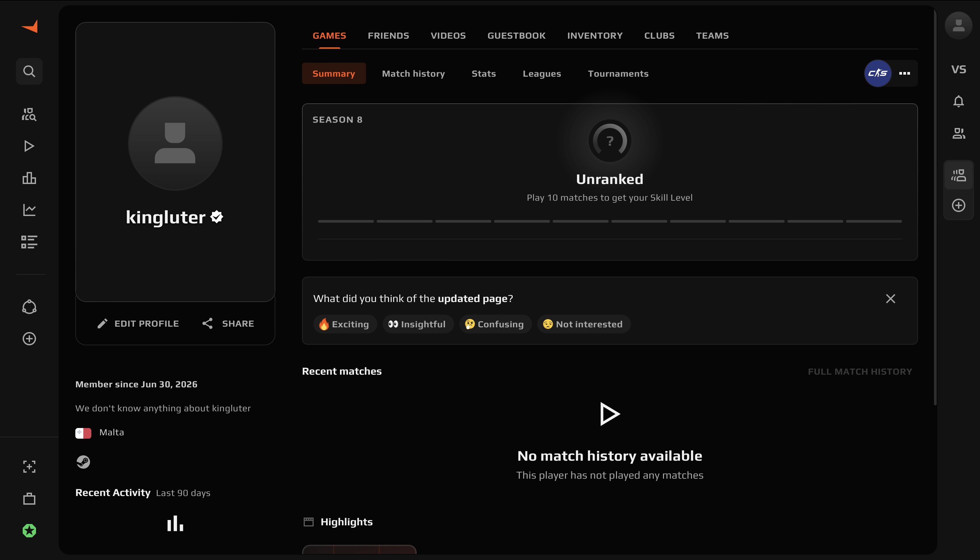Click the green star badge icon
The height and width of the screenshot is (560, 980).
click(x=29, y=531)
